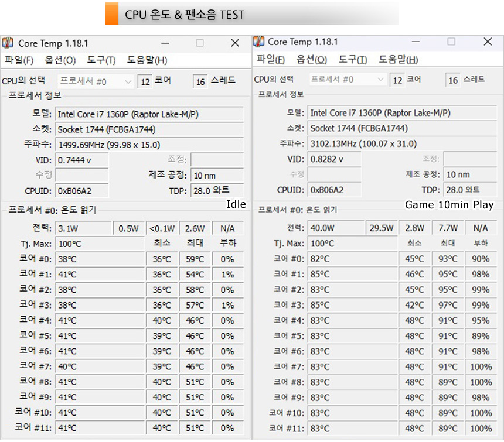Open 도구(T) menu in right window
The image size is (504, 442).
click(353, 59)
